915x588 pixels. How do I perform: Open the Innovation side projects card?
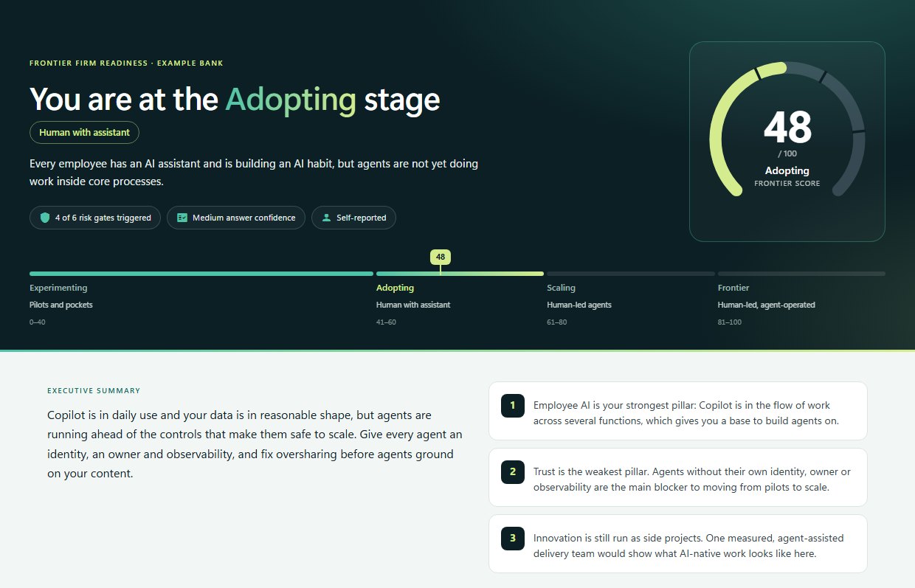677,544
